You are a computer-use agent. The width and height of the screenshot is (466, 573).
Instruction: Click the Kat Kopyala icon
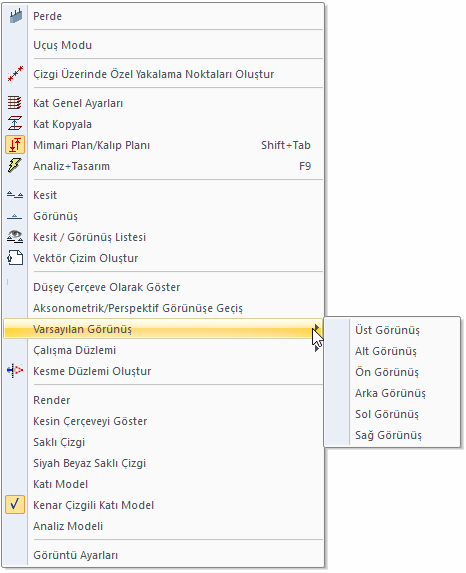point(15,124)
